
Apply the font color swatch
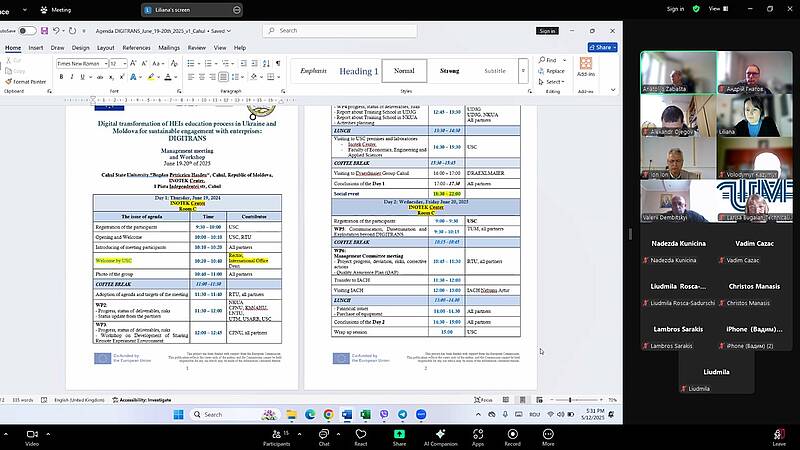coord(167,77)
